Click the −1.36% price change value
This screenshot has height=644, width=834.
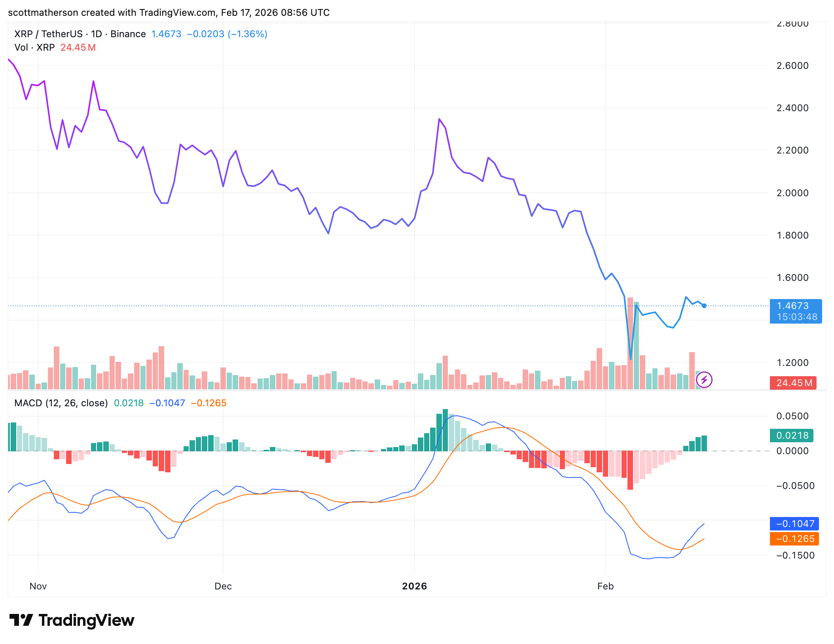pyautogui.click(x=247, y=34)
